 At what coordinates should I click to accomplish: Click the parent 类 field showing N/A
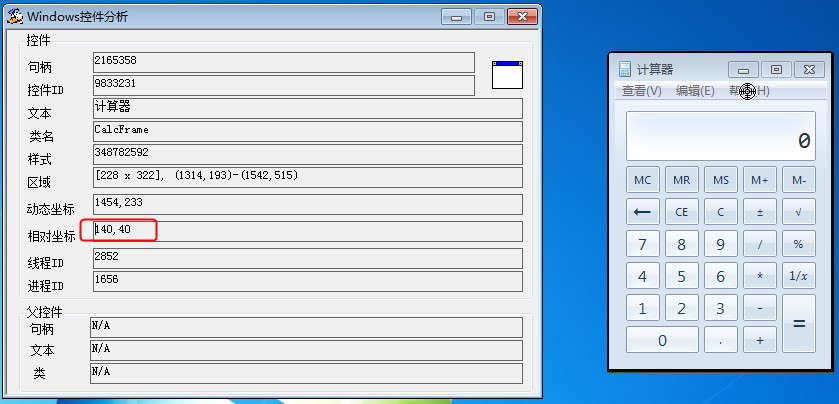point(306,373)
